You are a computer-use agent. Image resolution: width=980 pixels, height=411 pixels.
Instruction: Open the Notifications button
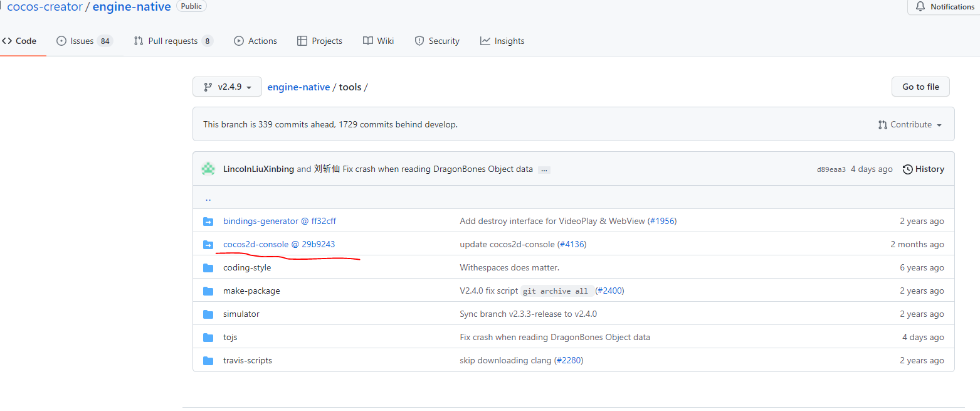coord(944,7)
